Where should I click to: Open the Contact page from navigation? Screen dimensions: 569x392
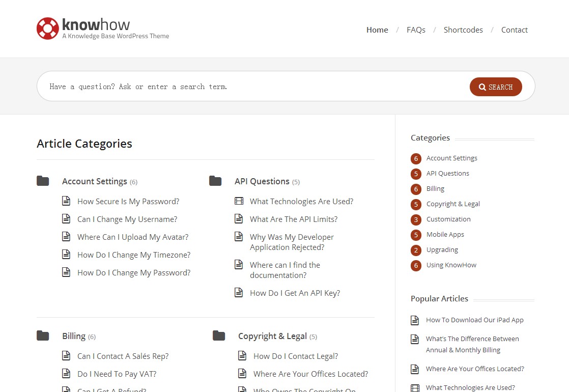coord(514,30)
